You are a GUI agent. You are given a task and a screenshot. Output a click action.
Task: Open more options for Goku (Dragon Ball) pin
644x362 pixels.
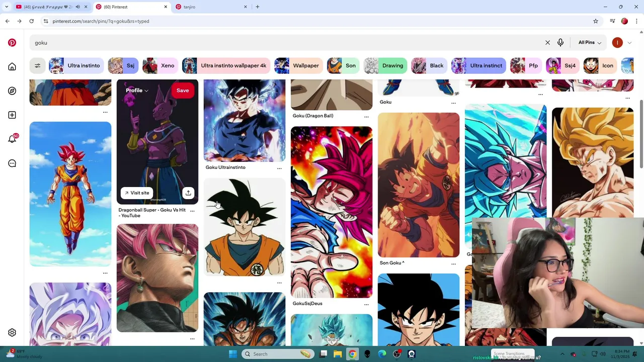coord(366,117)
